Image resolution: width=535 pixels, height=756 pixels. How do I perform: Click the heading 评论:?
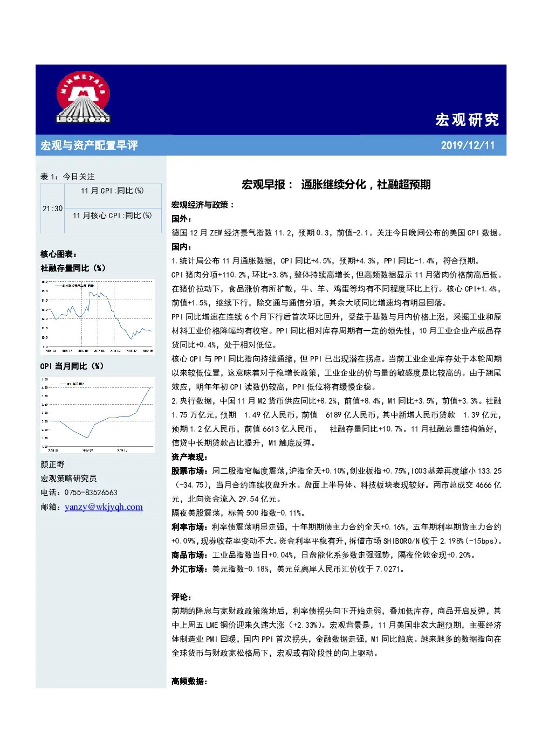click(x=181, y=597)
